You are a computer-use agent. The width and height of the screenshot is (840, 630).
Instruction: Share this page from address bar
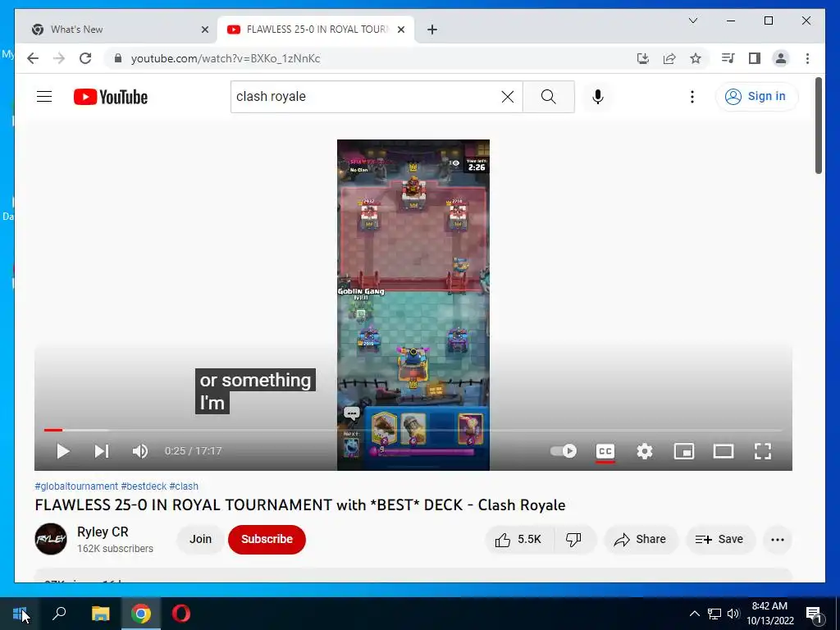point(669,58)
